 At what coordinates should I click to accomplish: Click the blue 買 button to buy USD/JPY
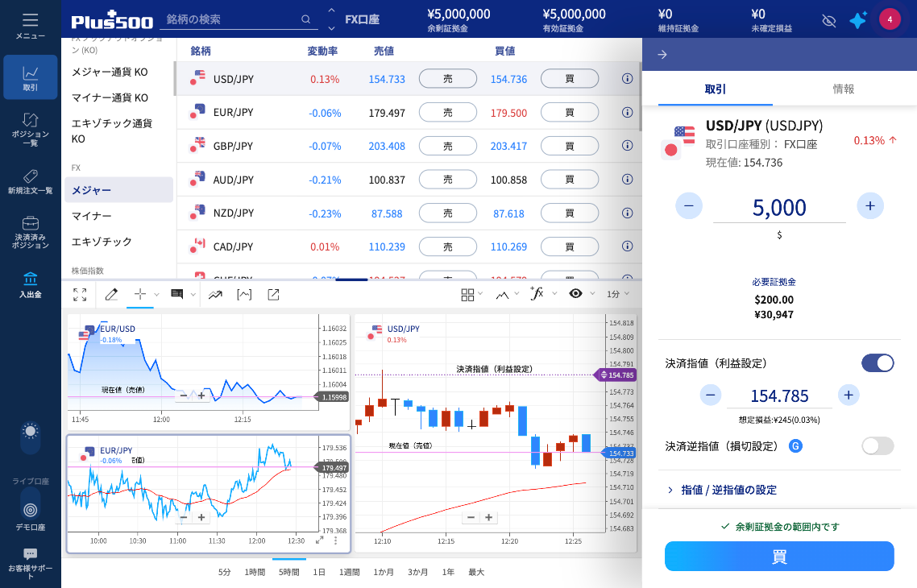click(779, 556)
